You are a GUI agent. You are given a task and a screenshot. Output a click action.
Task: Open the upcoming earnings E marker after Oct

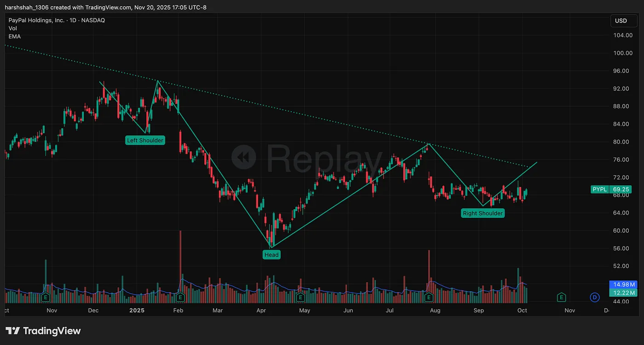(561, 298)
